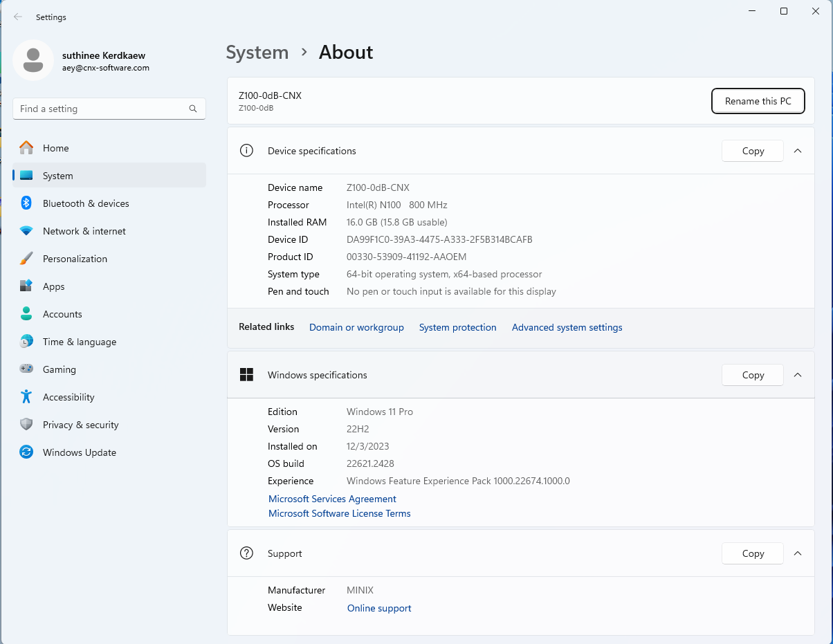Click the Apps icon in sidebar
The width and height of the screenshot is (833, 644).
click(26, 286)
